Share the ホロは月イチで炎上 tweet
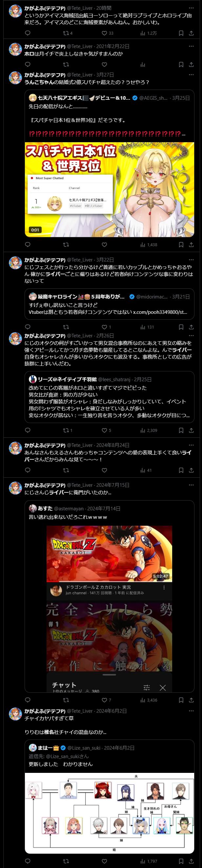202x868 pixels. (x=191, y=64)
